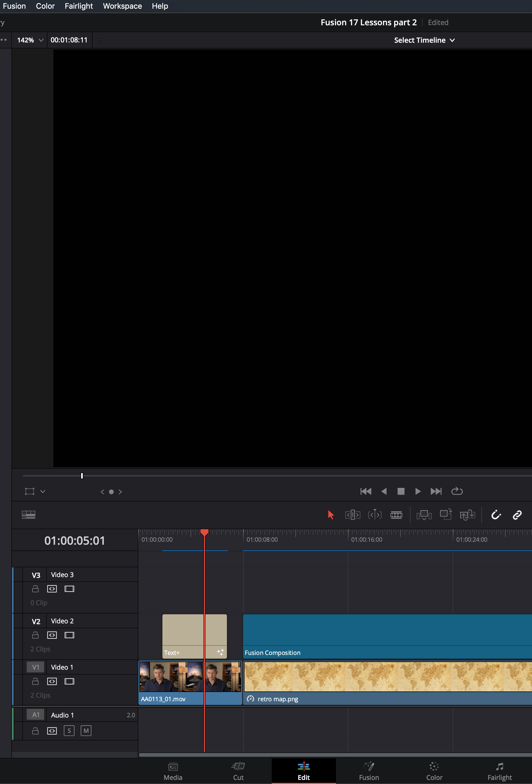This screenshot has height=784, width=532.
Task: Open Fairlight menu in menu bar
Action: click(x=79, y=6)
